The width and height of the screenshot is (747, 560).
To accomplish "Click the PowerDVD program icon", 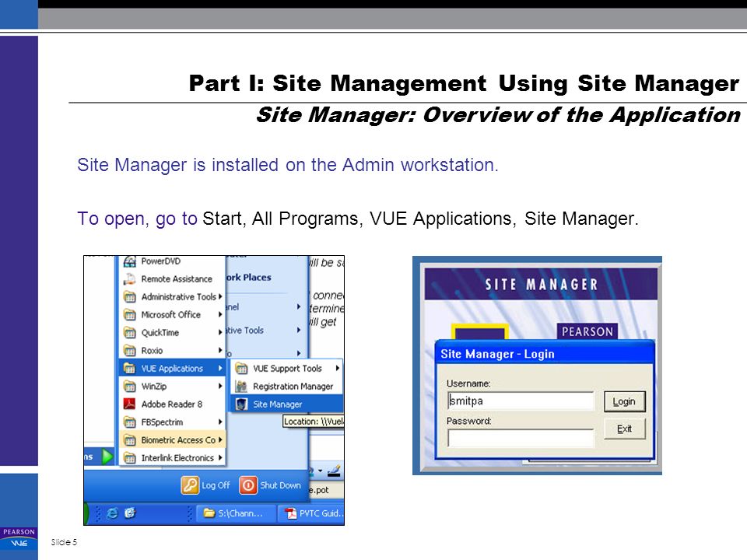I will click(x=130, y=261).
